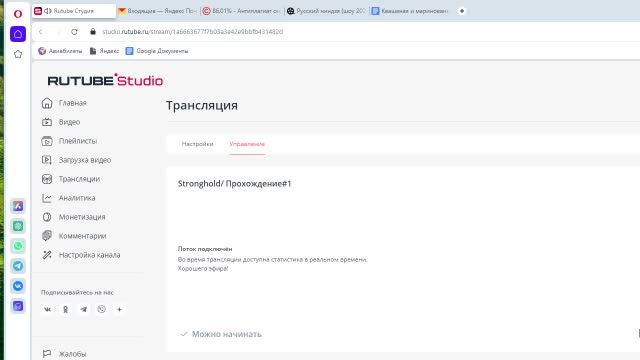Screen dimensions: 640x360
Task: Click the Поток подключён status text
Action: (x=205, y=249)
